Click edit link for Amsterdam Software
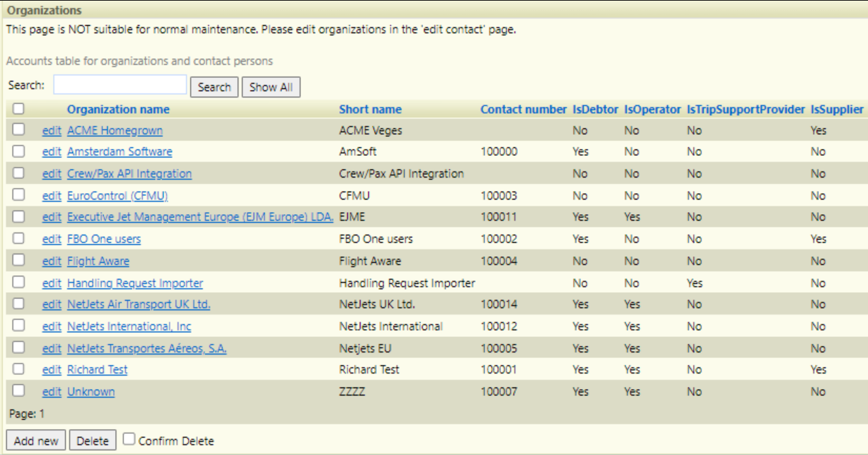Viewport: 868px width, 455px height. (52, 152)
